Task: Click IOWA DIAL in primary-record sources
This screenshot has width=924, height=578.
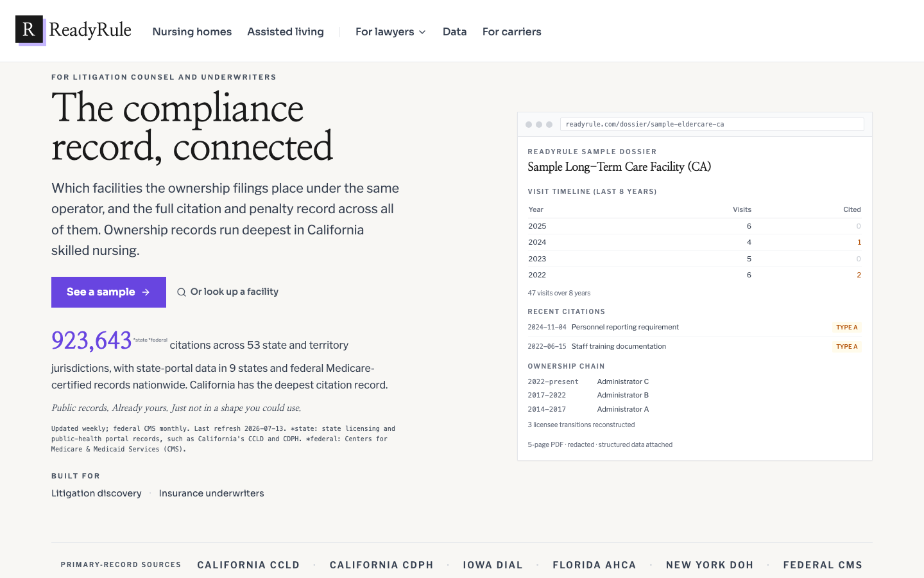Action: coord(493,565)
